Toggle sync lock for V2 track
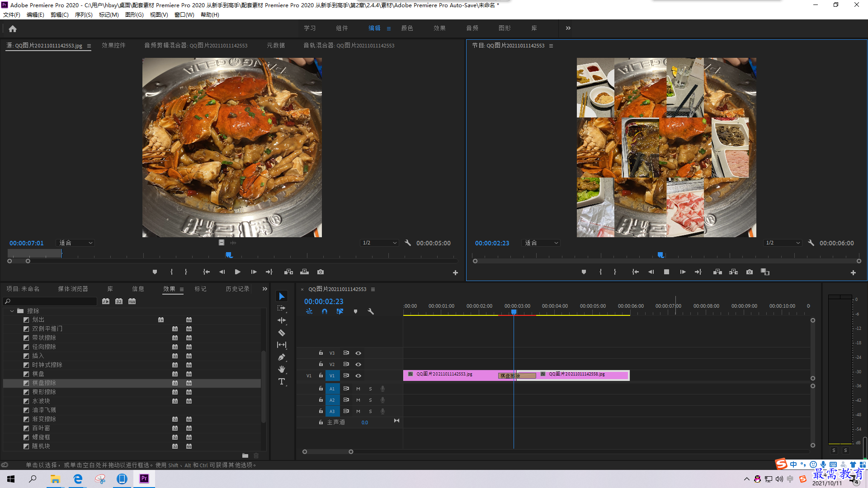The image size is (868, 488). pyautogui.click(x=346, y=364)
